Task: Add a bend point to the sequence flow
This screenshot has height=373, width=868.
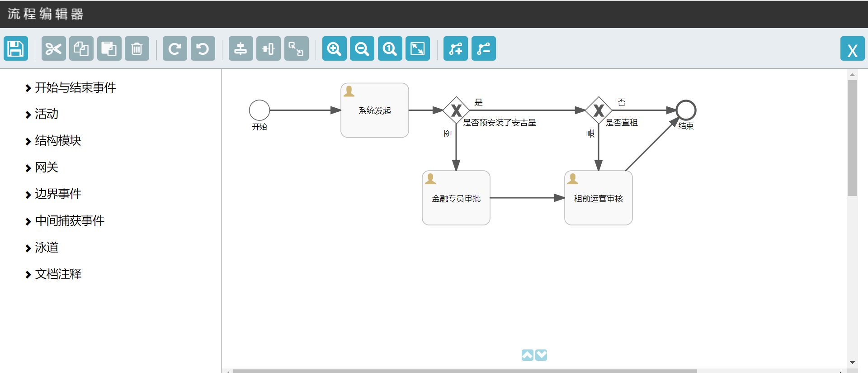Action: tap(456, 48)
